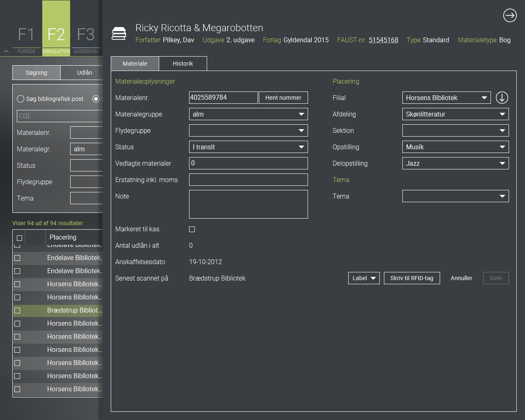Open the Materialegruppe dropdown
Screen dimensions: 525x420
(x=249, y=114)
